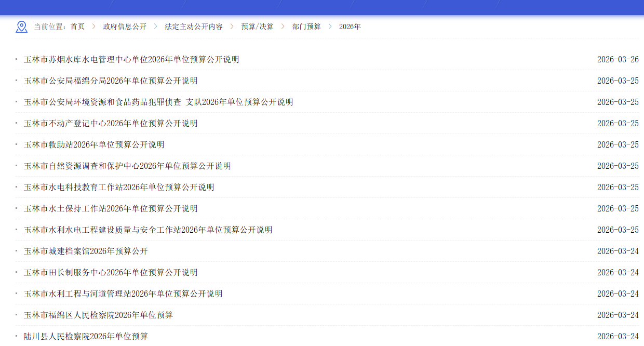Select 预算/决算 in breadcrumb path
Image resolution: width=644 pixels, height=346 pixels.
tap(257, 26)
